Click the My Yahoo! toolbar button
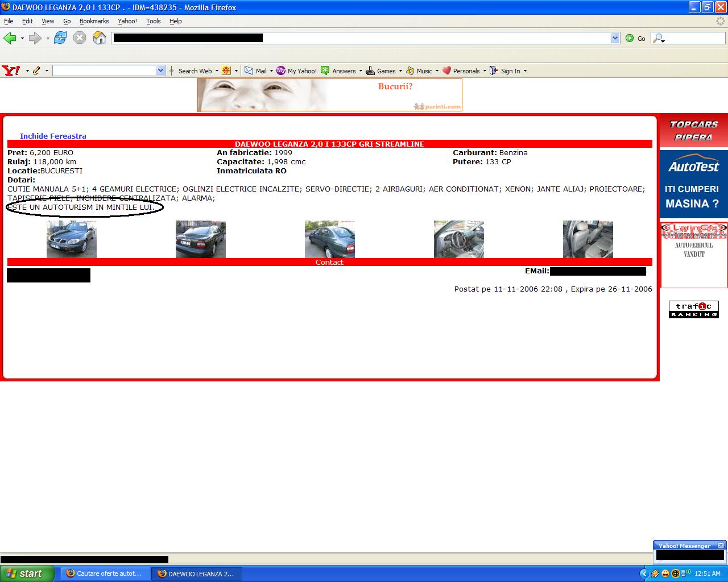728x582 pixels. click(x=296, y=71)
